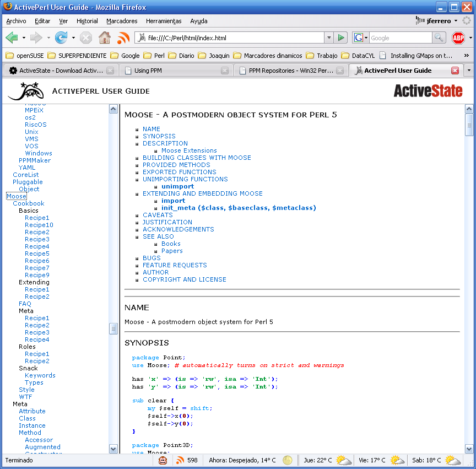Show more bookmarks with the chevron
The height and width of the screenshot is (469, 476).
[467, 55]
